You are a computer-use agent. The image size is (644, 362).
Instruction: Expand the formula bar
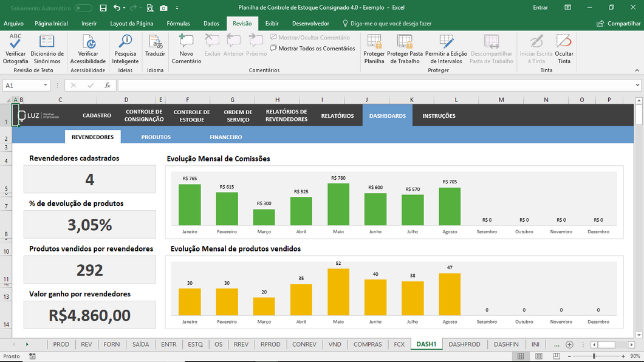637,86
